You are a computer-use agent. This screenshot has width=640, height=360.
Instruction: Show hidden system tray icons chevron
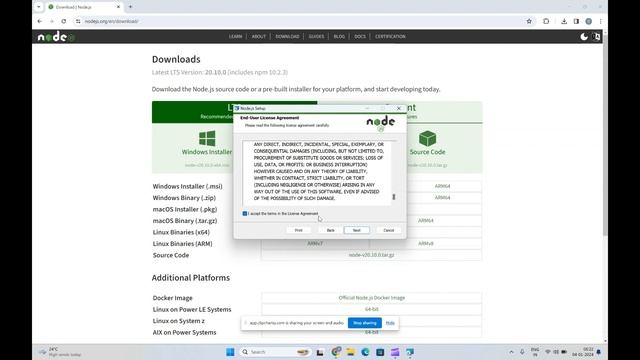click(511, 352)
